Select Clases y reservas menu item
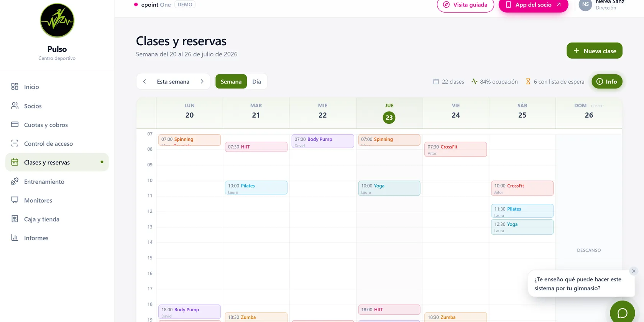644x322 pixels. (57, 162)
